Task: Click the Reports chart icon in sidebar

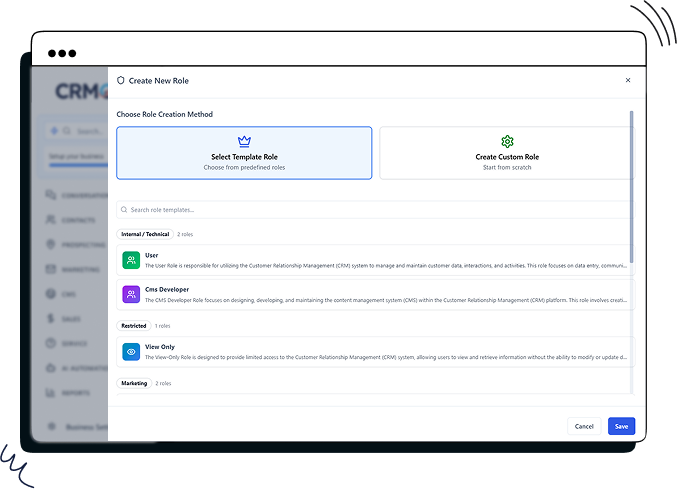Action: [x=51, y=392]
